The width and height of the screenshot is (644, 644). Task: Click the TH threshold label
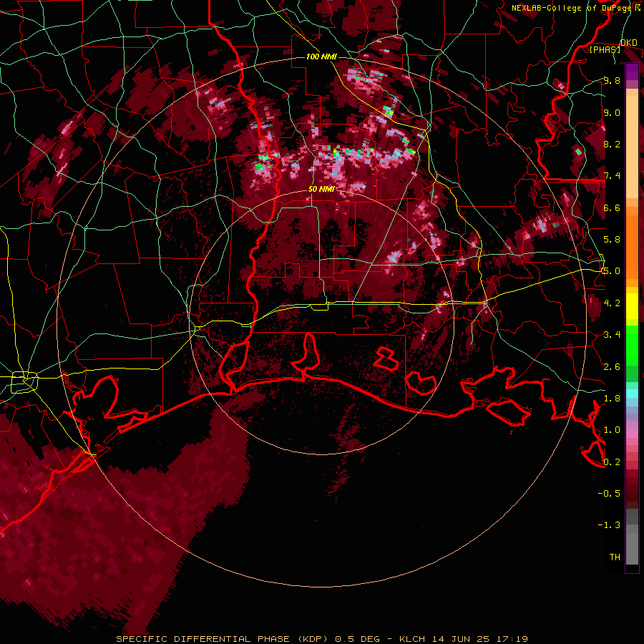[615, 557]
